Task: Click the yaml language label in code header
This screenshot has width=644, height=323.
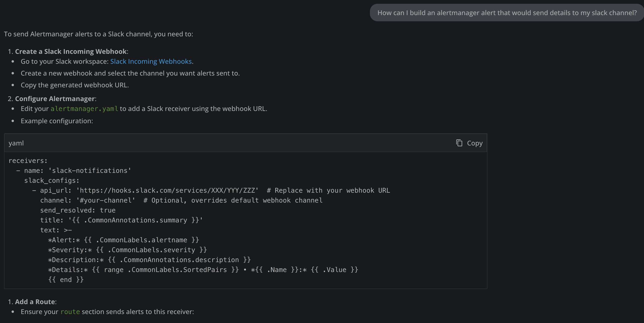Action: (16, 143)
